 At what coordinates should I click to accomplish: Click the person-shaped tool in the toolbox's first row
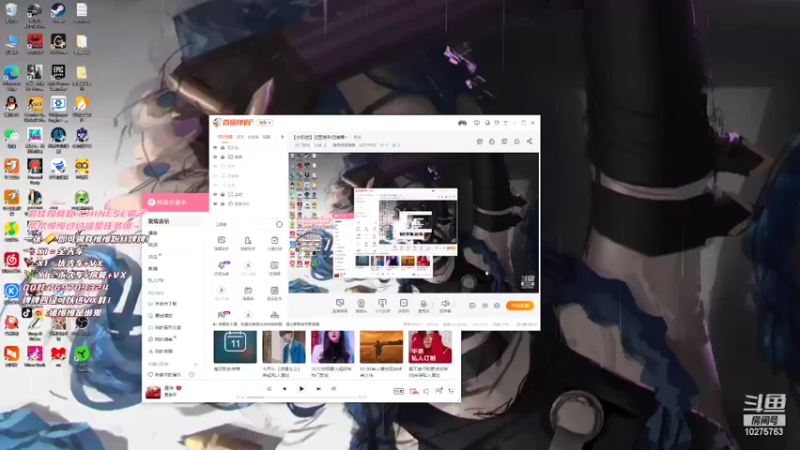pyautogui.click(x=247, y=240)
